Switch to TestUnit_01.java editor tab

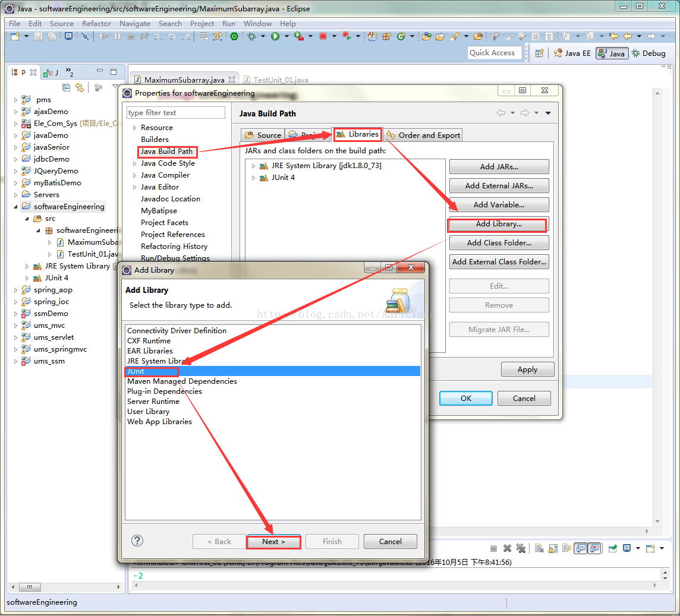[276, 80]
